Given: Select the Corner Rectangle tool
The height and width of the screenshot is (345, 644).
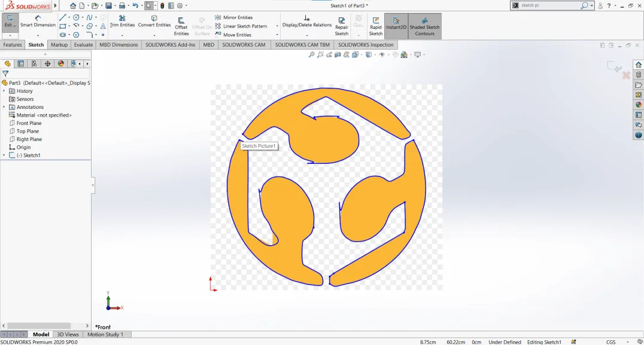Looking at the screenshot, I should pos(63,26).
